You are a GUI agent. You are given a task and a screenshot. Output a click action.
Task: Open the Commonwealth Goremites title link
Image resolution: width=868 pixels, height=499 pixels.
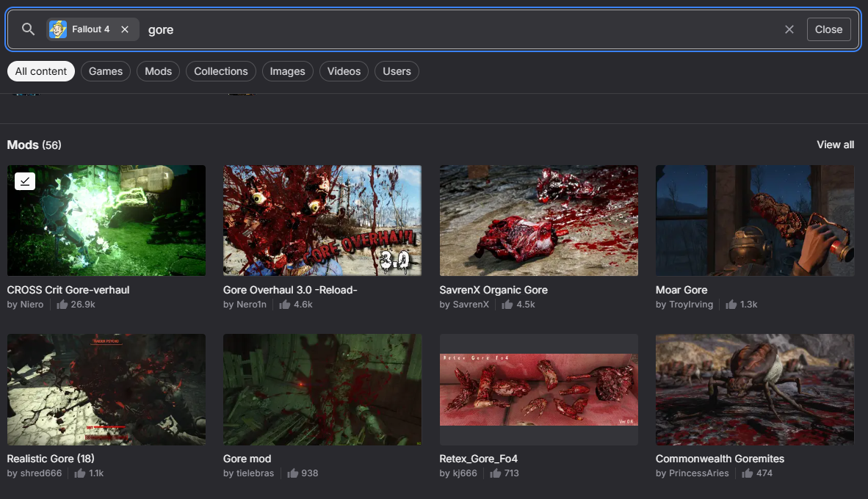click(x=720, y=459)
